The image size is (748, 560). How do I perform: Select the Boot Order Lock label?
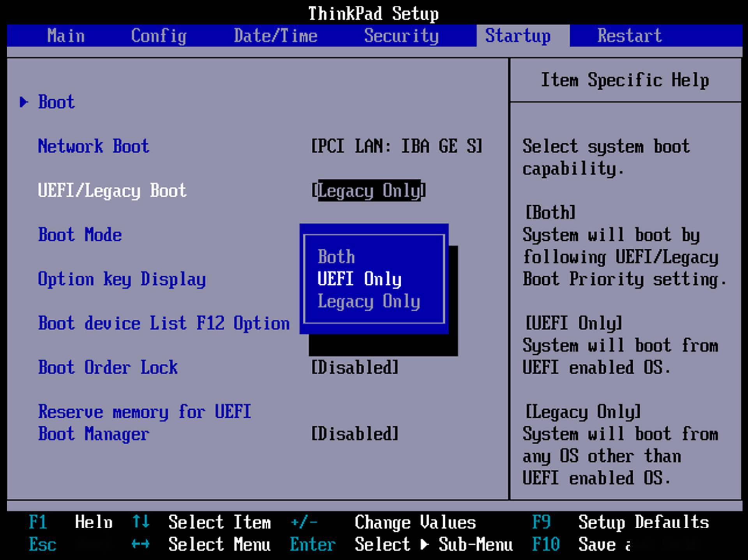108,368
